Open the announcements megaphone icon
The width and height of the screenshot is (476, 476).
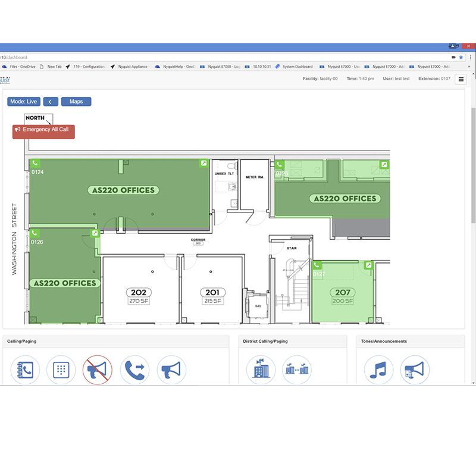point(415,369)
